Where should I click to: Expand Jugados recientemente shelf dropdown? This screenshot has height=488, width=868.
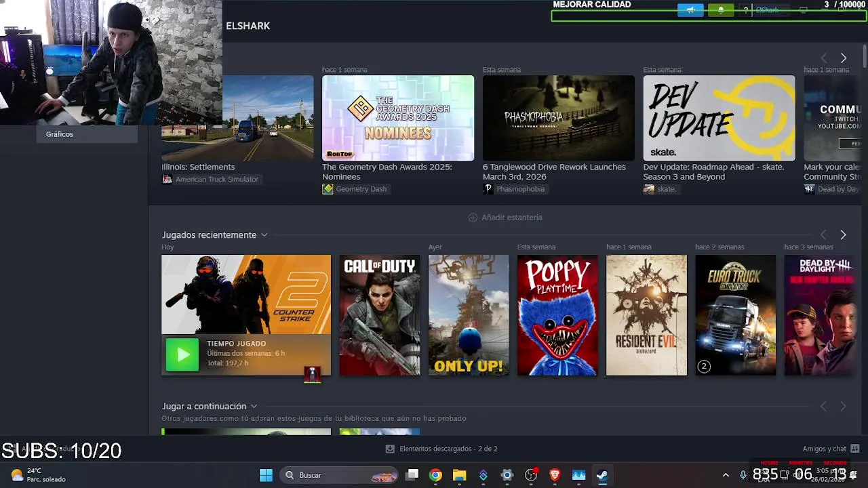point(264,235)
